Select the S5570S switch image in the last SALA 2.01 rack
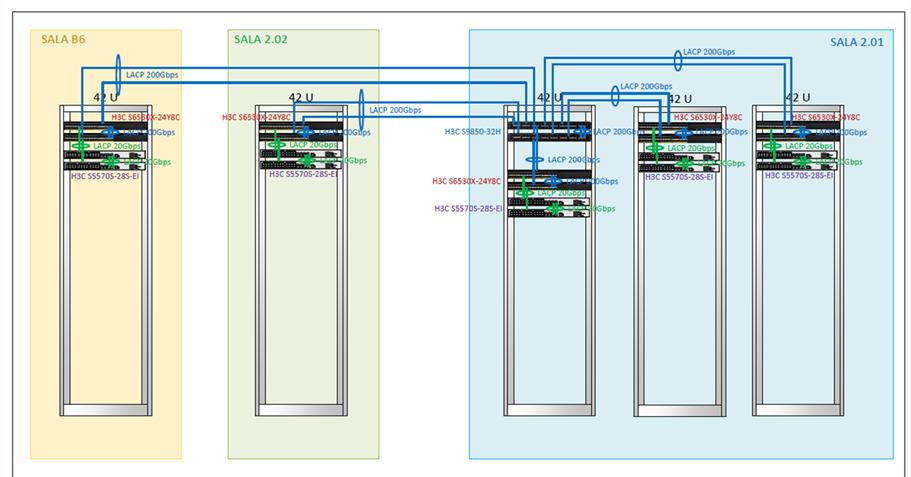Viewport: 911px width, 477px height. (797, 160)
